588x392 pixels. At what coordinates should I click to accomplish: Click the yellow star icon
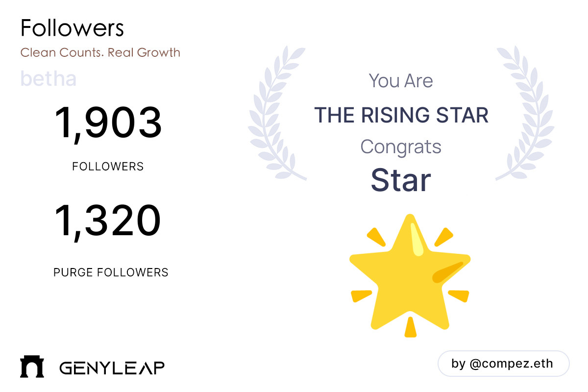pos(410,275)
